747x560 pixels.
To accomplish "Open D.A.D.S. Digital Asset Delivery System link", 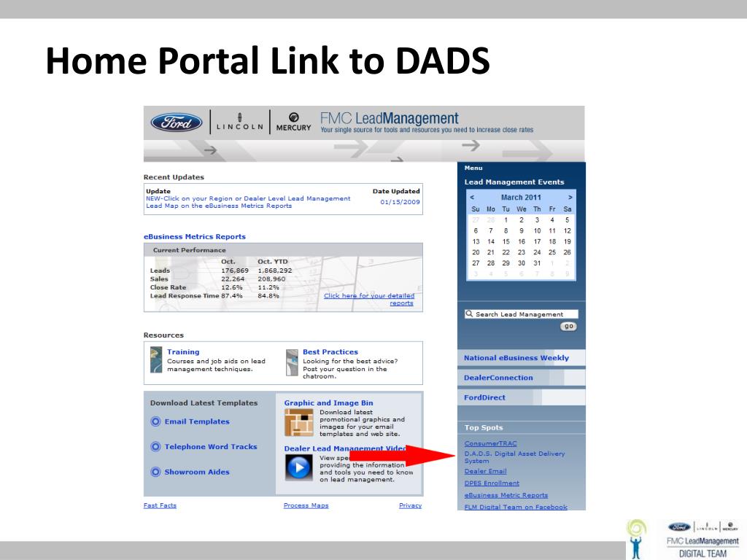I will pos(514,457).
